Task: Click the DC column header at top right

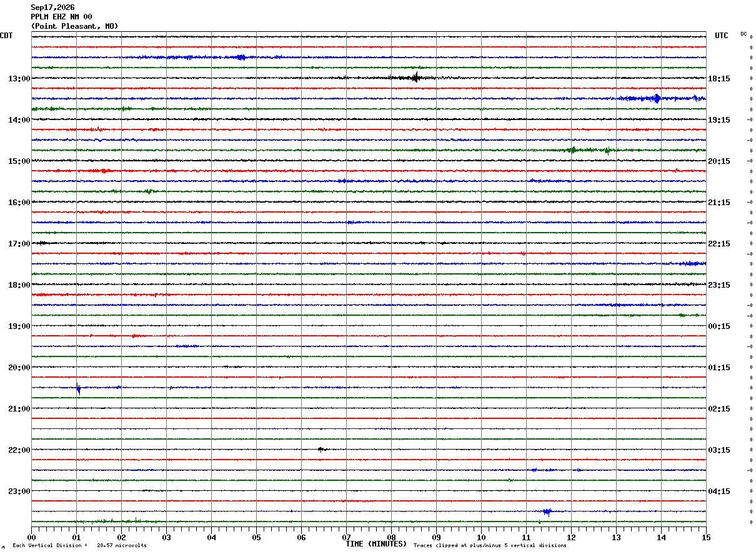Action: [744, 34]
